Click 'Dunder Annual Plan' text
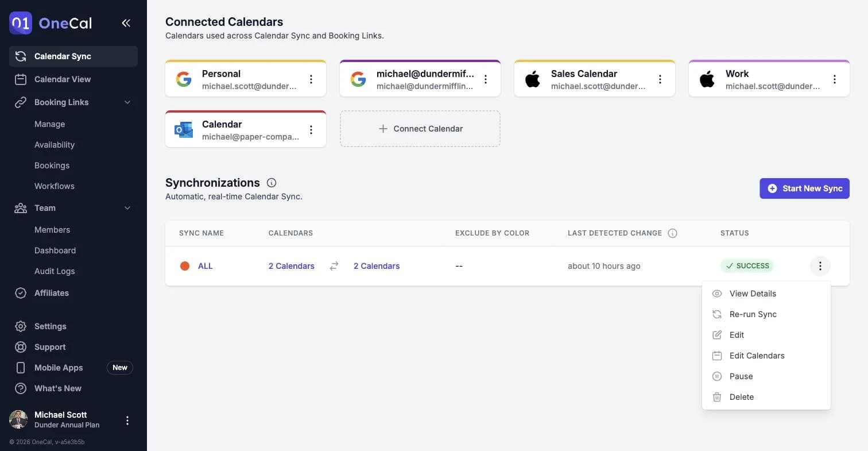The image size is (868, 451). (x=67, y=425)
